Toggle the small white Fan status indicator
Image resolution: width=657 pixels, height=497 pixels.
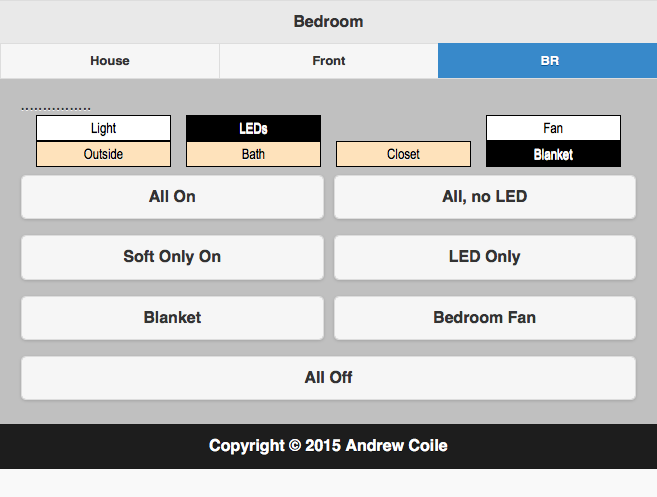[553, 128]
